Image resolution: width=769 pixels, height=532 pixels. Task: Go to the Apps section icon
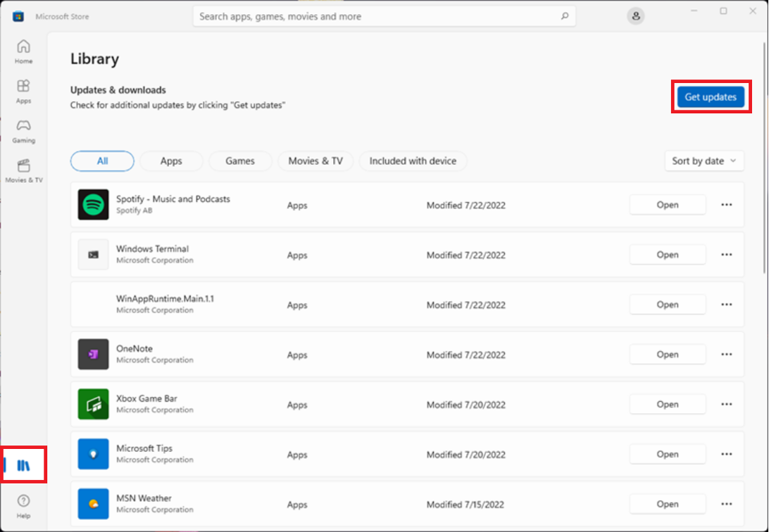tap(23, 90)
